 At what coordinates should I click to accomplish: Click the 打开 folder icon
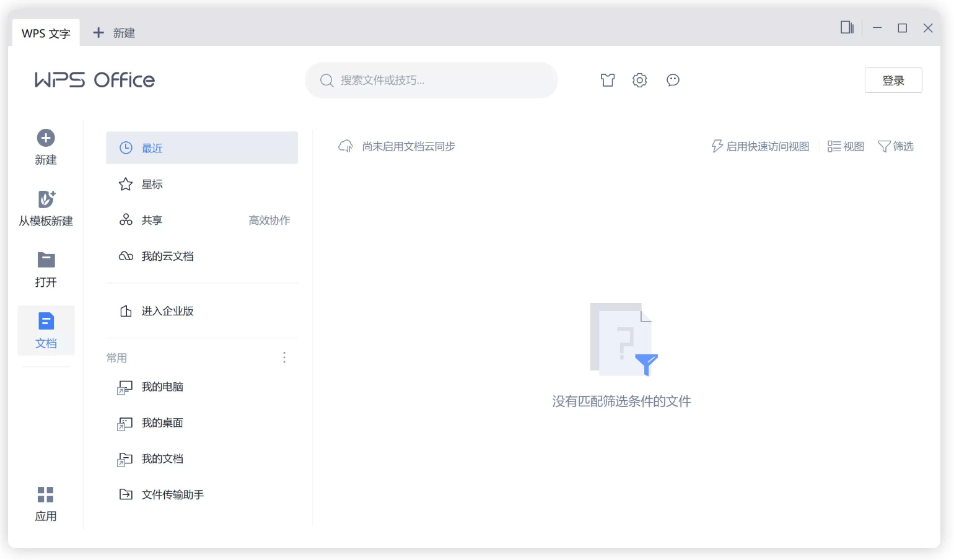[46, 260]
